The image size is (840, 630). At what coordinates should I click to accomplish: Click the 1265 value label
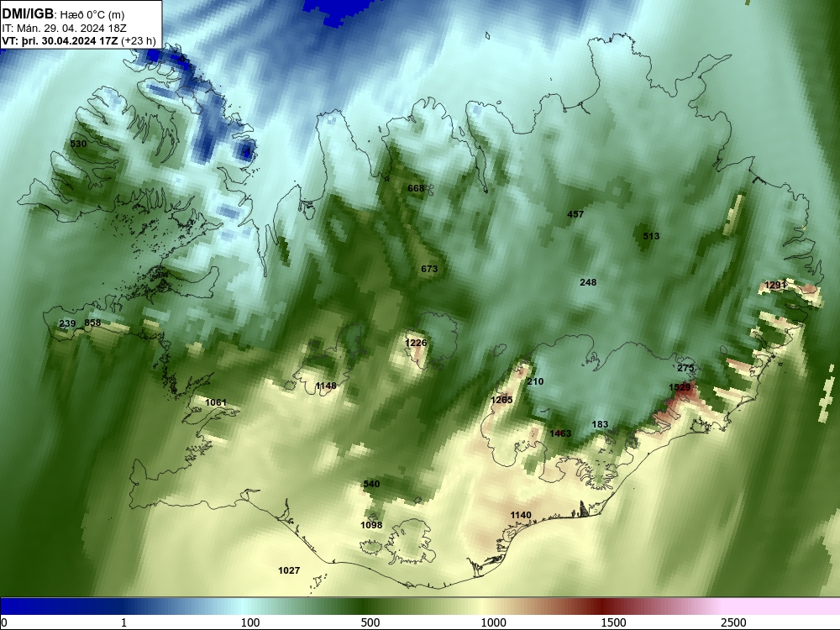click(x=502, y=400)
